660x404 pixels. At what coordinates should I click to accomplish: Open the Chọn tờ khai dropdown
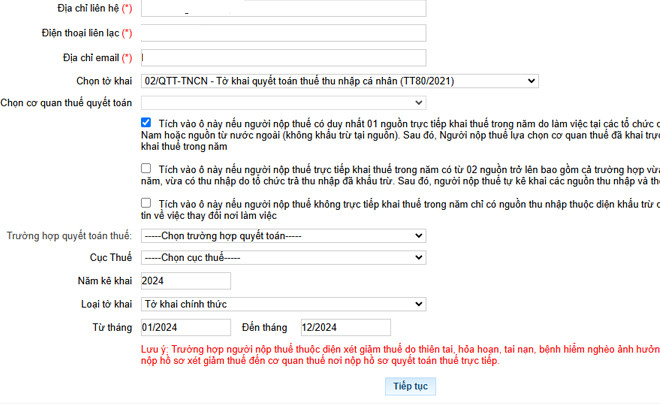[340, 81]
